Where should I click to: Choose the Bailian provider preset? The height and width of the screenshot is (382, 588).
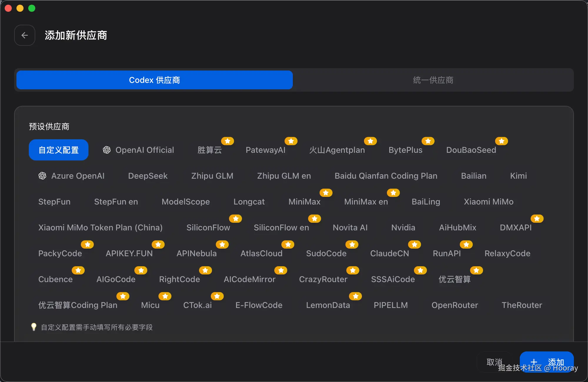(474, 176)
